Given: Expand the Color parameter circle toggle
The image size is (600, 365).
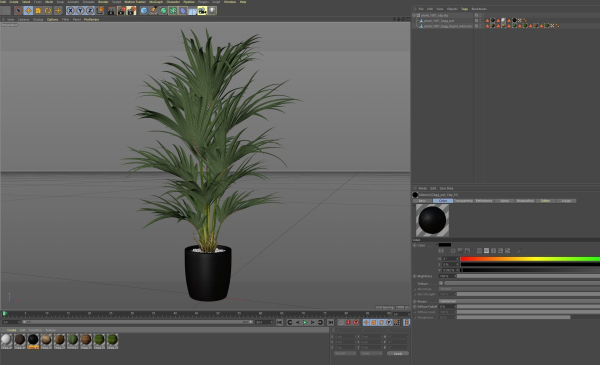Looking at the screenshot, I should [414, 245].
